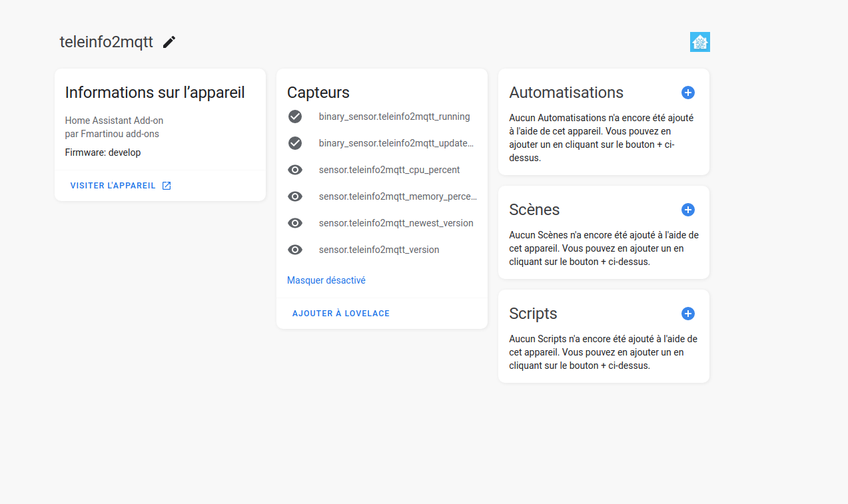Click the pencil icon to rename teleinfo2mqtt
This screenshot has width=848, height=504.
pos(169,41)
